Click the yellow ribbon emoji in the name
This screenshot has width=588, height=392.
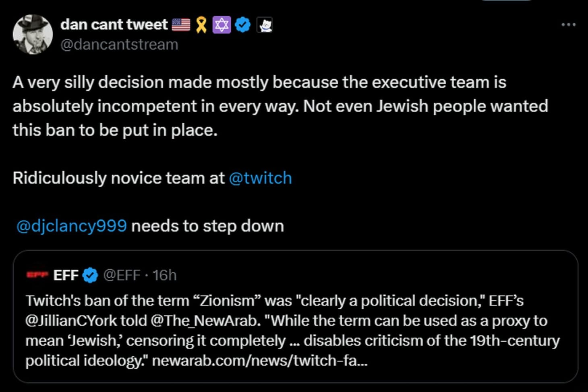pyautogui.click(x=201, y=24)
